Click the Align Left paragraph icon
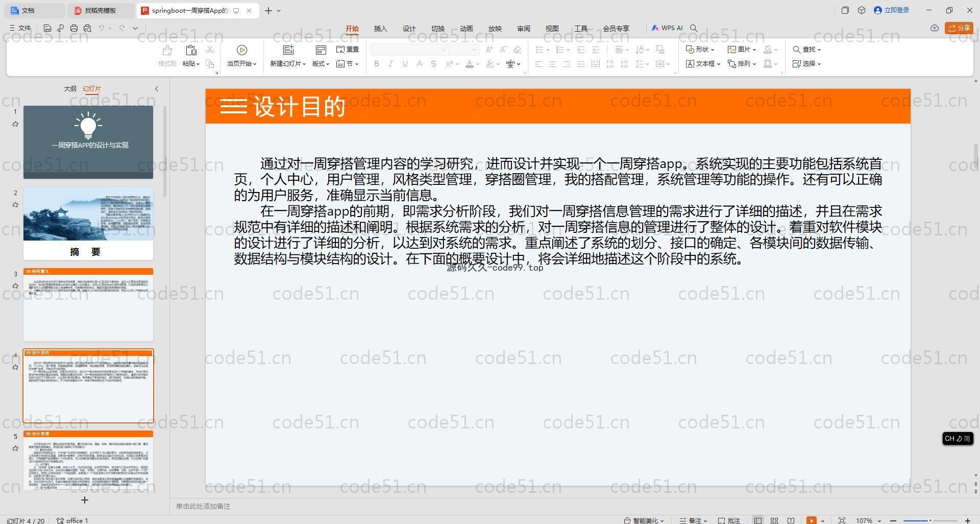 [538, 64]
